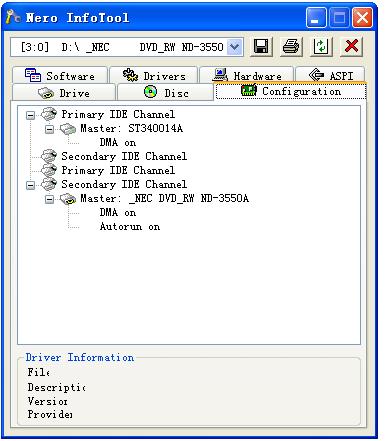Click the Drive tab's drive icon
This screenshot has width=387, height=441.
46,93
